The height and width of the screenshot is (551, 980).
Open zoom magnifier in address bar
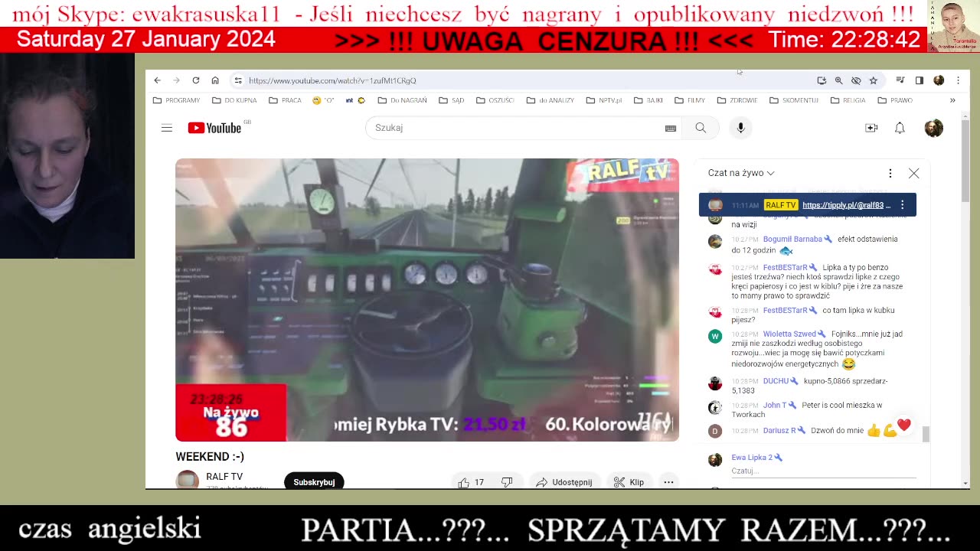click(x=838, y=80)
